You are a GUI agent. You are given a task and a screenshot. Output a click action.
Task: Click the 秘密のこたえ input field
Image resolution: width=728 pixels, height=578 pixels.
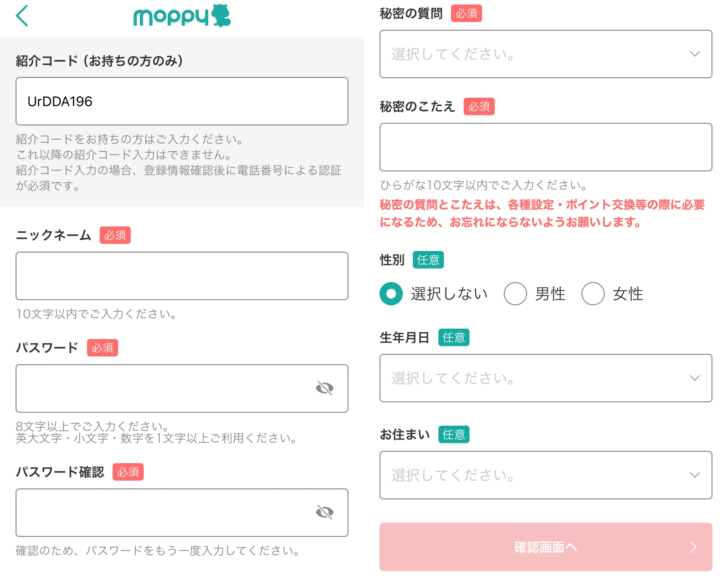(546, 147)
